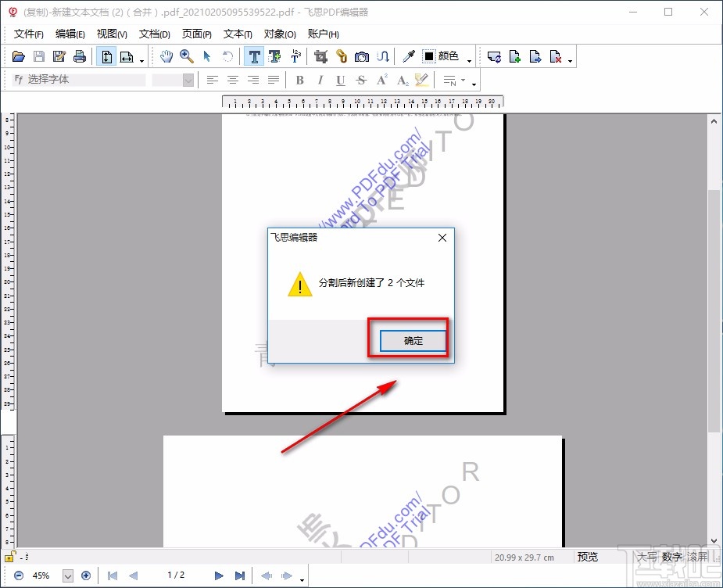The width and height of the screenshot is (723, 588).
Task: Click the link chain tool icon
Action: 342,57
